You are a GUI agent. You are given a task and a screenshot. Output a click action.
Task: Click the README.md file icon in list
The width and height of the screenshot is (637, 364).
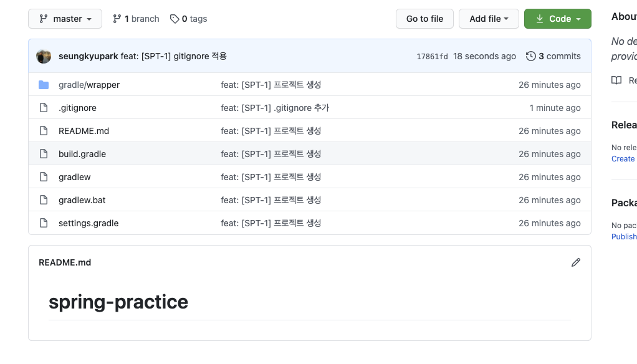click(x=44, y=131)
